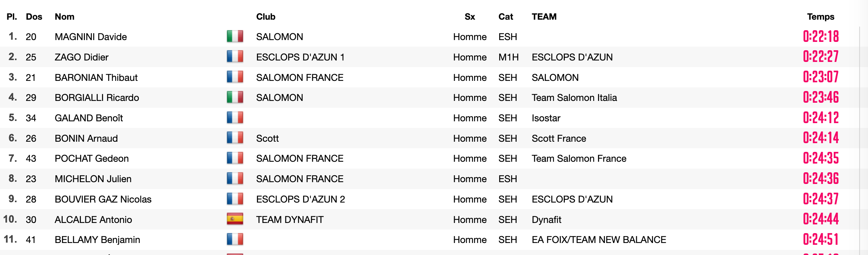The image size is (868, 255).
Task: Sort by the Nom column header
Action: (x=64, y=17)
